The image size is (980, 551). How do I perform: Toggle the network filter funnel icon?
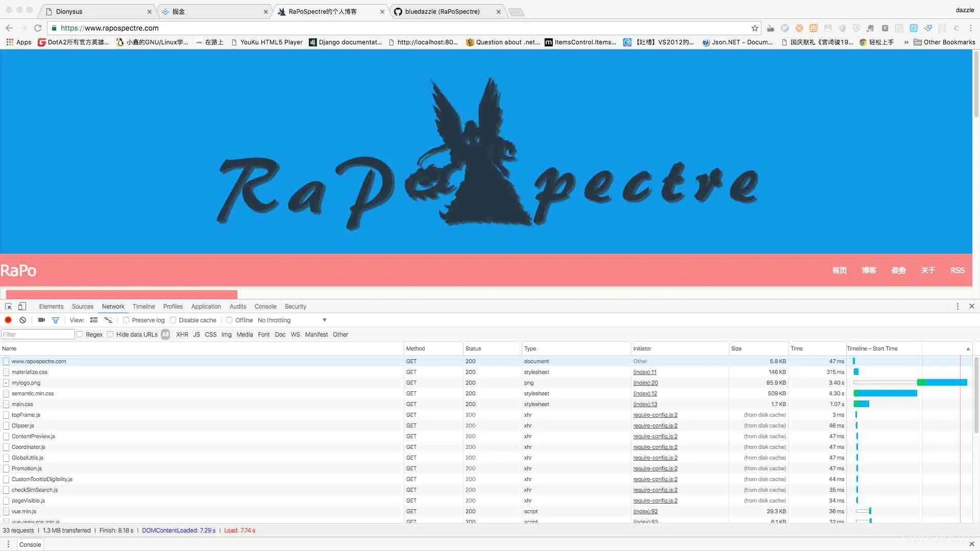coord(56,320)
